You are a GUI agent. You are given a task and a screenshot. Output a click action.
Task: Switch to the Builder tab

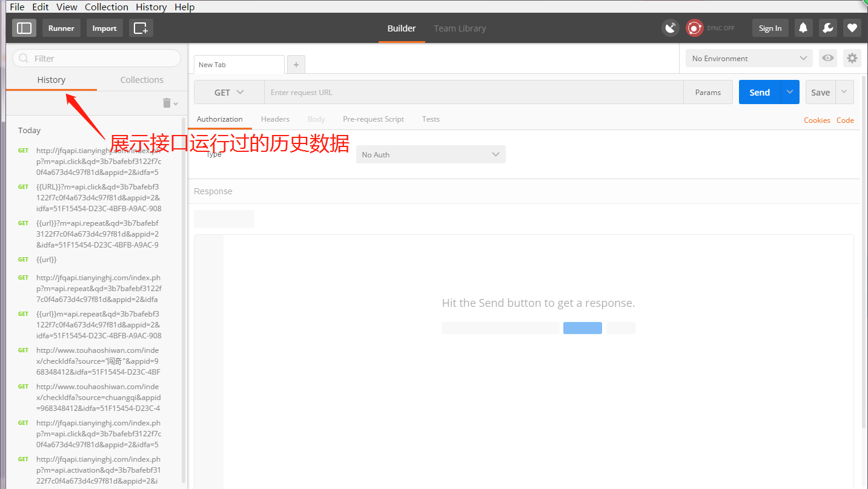click(402, 28)
